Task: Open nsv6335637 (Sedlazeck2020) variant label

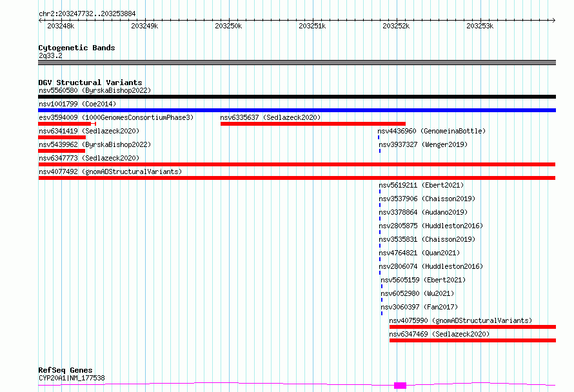Action: click(270, 117)
